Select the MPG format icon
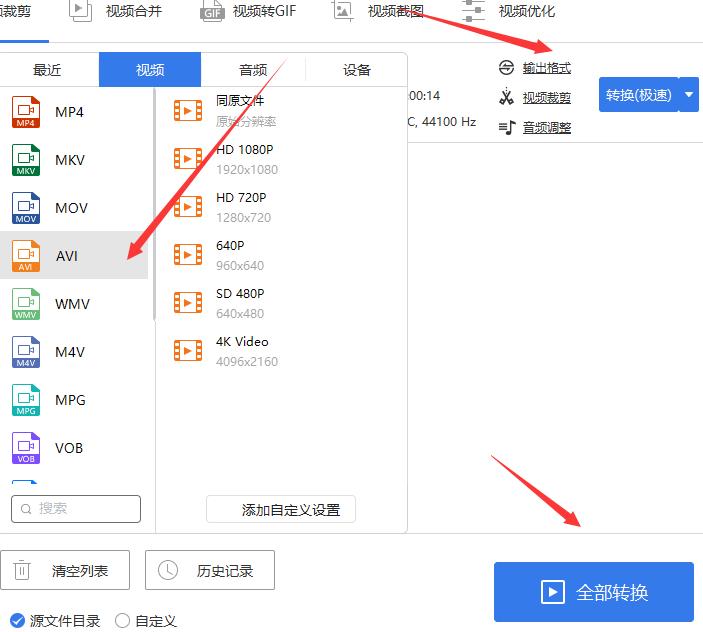Image resolution: width=703 pixels, height=632 pixels. pos(26,400)
